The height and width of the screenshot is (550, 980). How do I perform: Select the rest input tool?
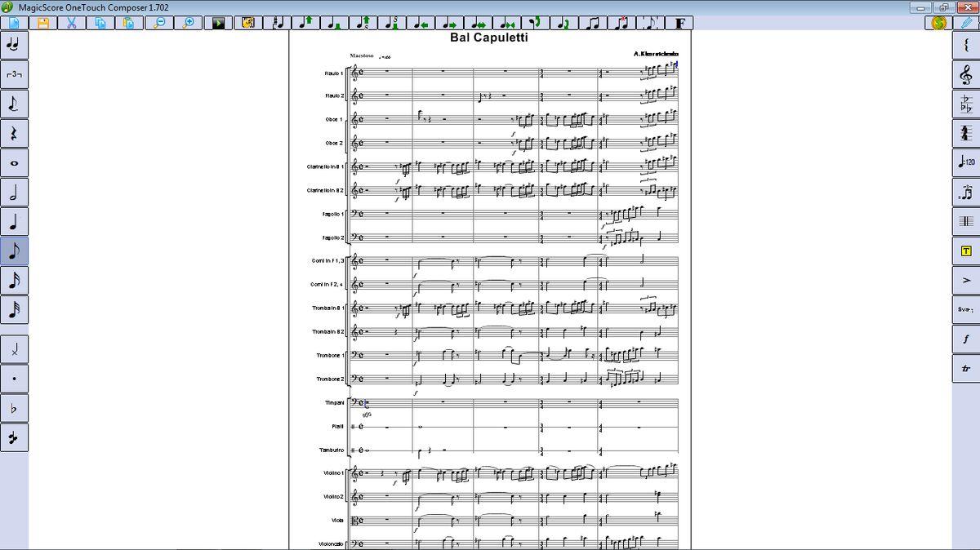click(14, 133)
